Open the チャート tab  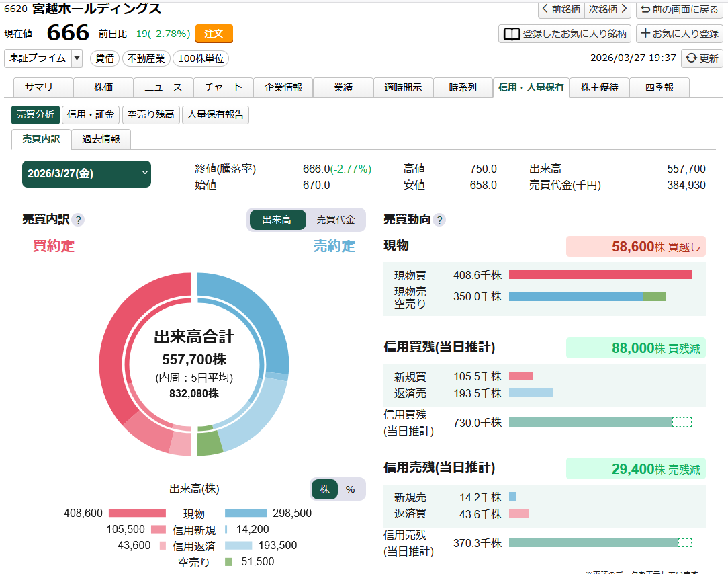(x=223, y=87)
